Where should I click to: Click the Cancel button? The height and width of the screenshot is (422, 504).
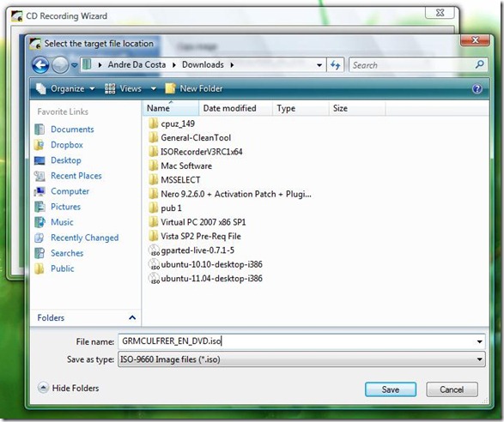(x=452, y=389)
